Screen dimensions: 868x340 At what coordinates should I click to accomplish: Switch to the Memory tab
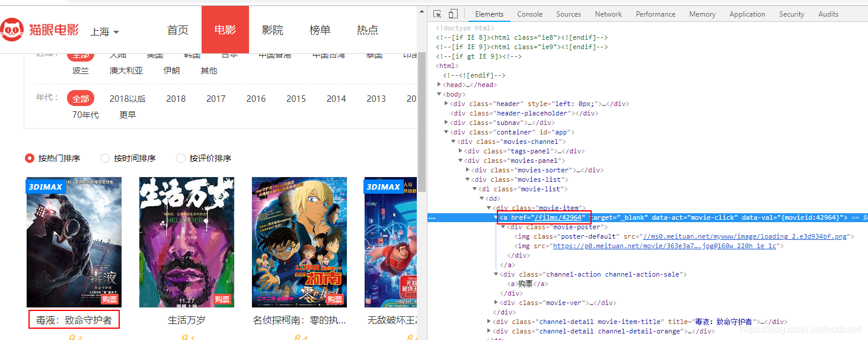702,14
